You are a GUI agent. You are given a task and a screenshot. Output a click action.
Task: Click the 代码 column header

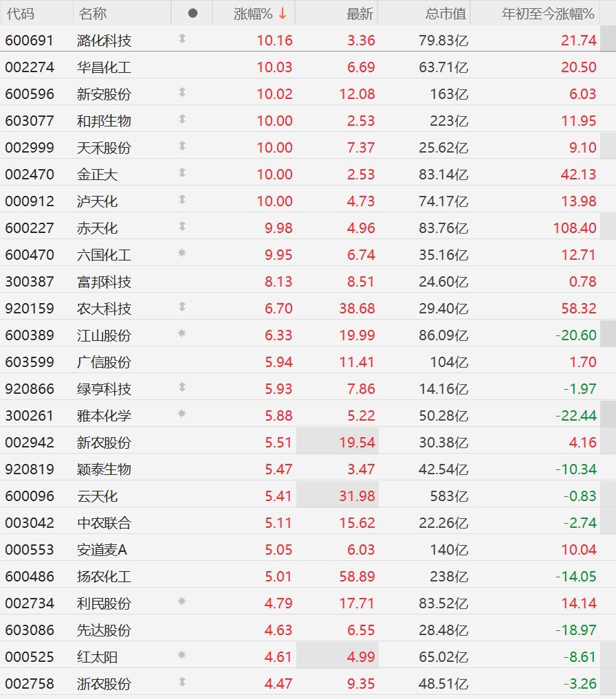[21, 14]
